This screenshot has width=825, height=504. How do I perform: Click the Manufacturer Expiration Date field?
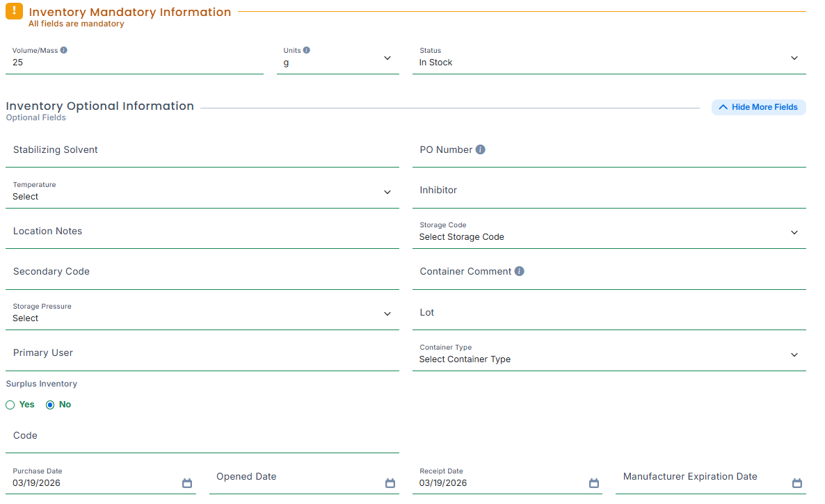pos(711,479)
